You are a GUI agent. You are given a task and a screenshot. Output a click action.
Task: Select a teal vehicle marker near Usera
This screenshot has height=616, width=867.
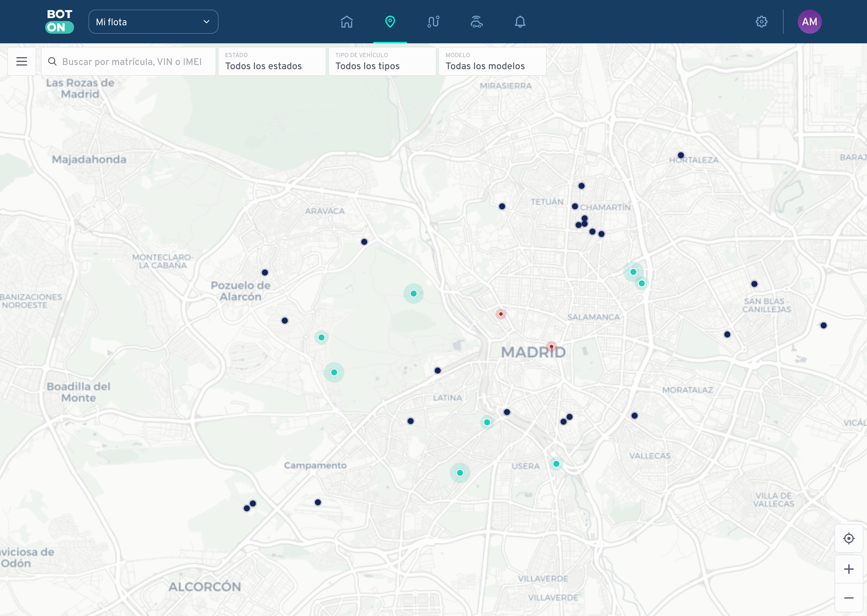click(556, 463)
